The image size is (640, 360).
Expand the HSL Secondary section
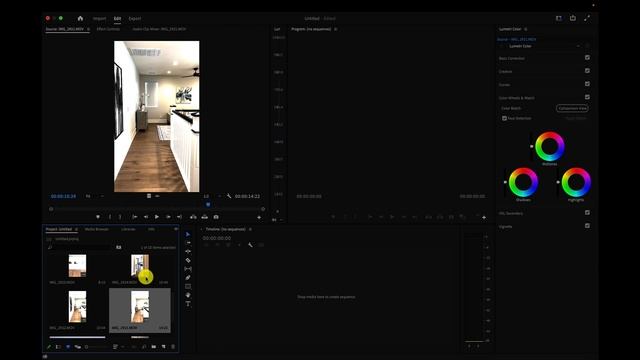[x=511, y=213]
